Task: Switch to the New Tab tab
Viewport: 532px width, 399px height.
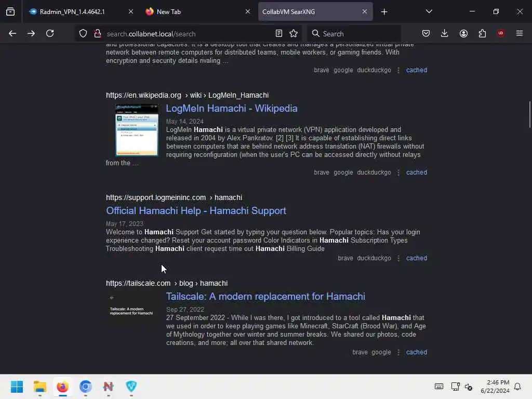Action: click(198, 11)
